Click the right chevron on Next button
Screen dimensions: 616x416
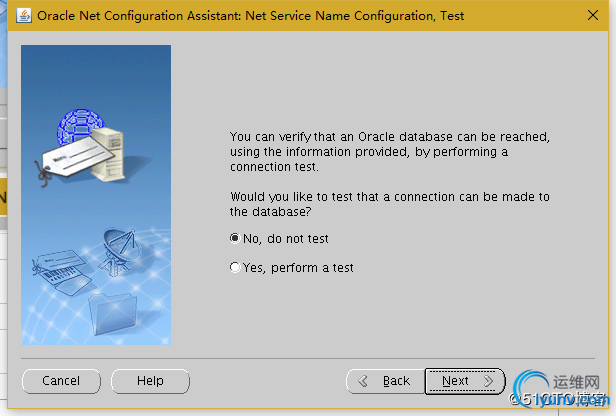pyautogui.click(x=488, y=381)
